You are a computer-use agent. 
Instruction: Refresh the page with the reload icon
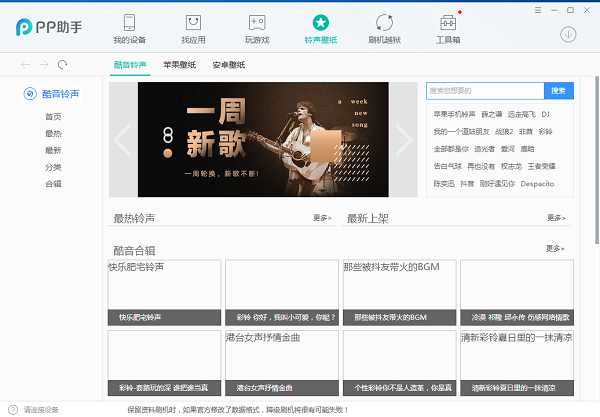62,64
